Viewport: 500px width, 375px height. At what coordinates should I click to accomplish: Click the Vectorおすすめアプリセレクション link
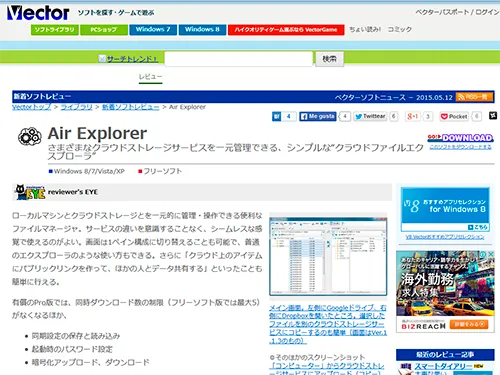coord(445,237)
